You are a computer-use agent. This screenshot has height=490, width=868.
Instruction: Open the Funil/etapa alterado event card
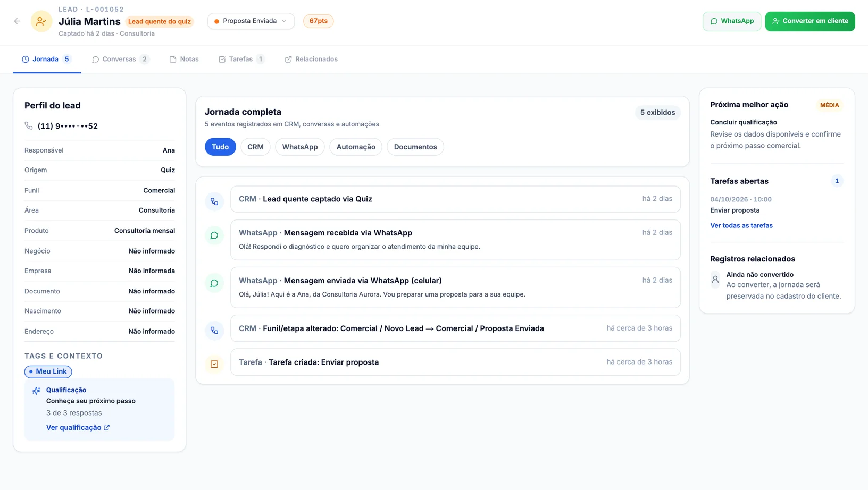tap(455, 328)
